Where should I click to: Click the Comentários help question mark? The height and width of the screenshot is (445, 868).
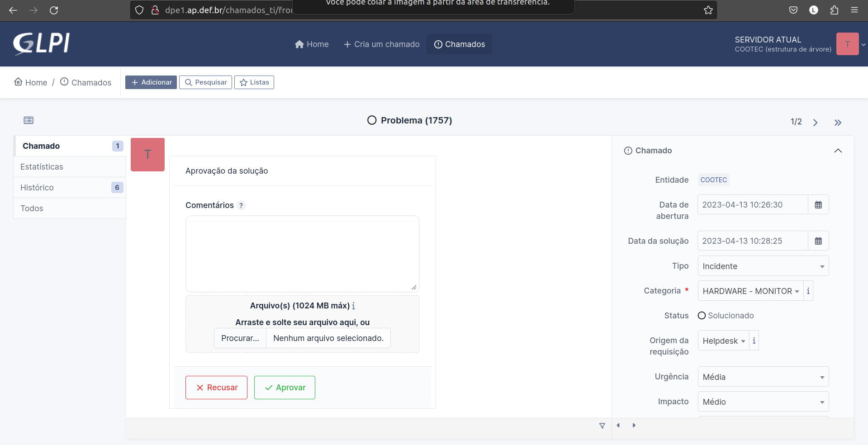tap(241, 206)
